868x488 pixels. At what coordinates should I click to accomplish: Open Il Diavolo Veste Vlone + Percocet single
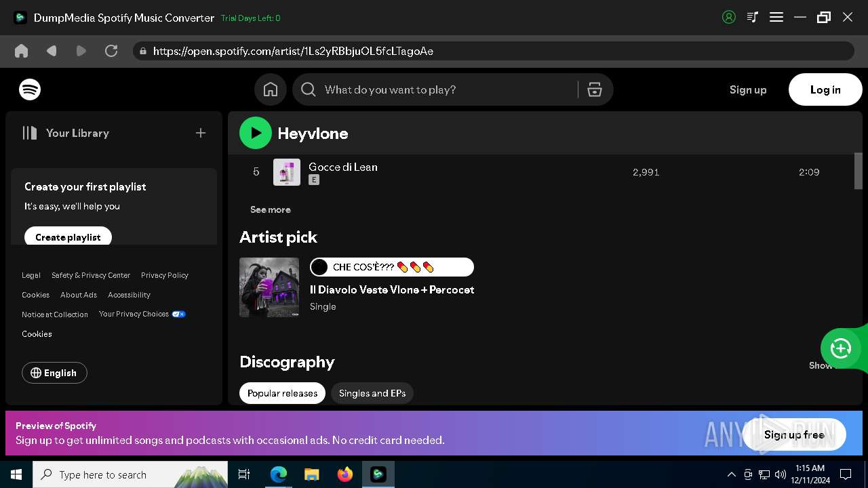[392, 289]
